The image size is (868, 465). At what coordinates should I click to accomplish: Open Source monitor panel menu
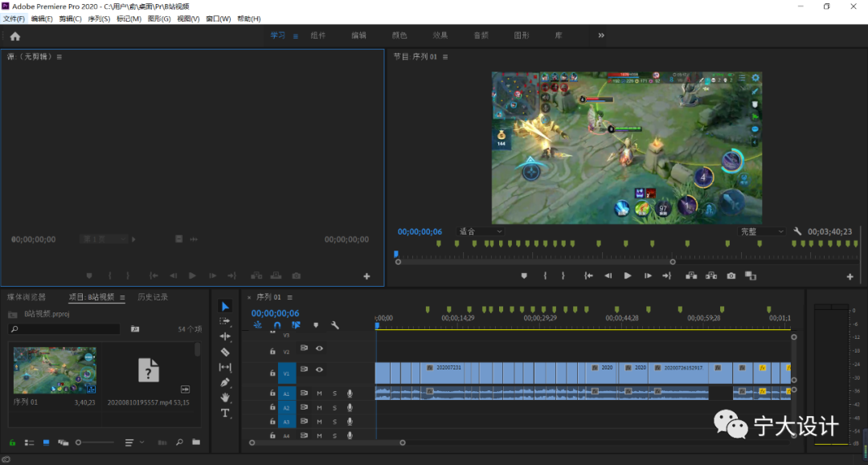click(59, 57)
